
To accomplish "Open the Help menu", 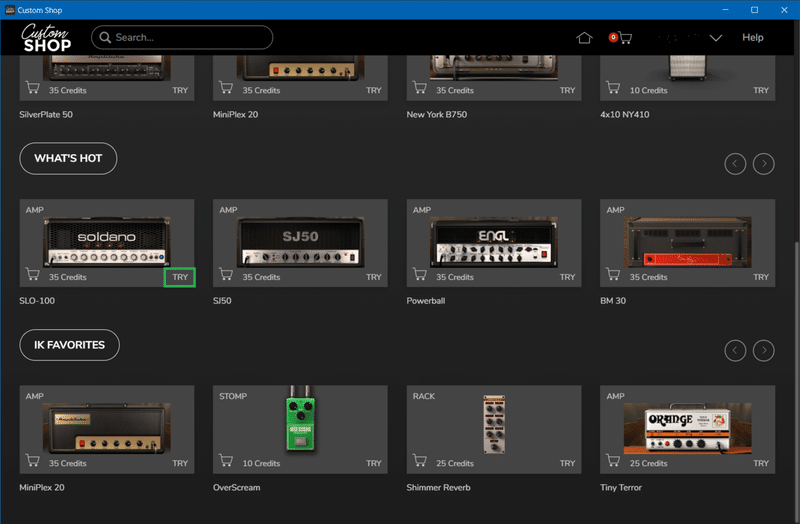I will pyautogui.click(x=753, y=37).
